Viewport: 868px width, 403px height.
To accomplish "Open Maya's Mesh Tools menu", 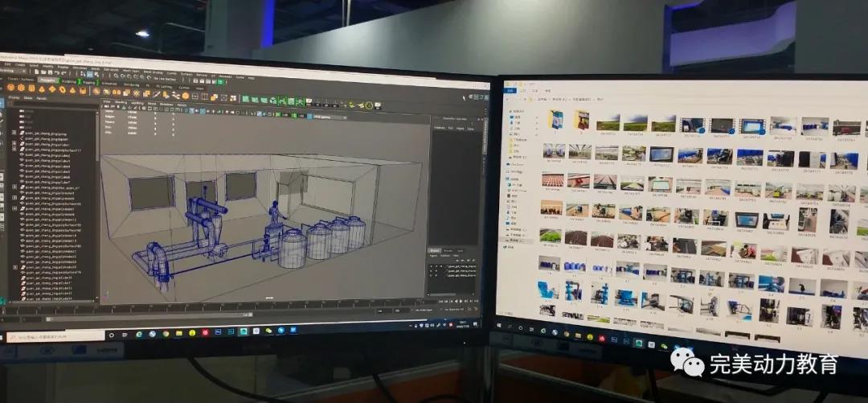I will (131, 71).
